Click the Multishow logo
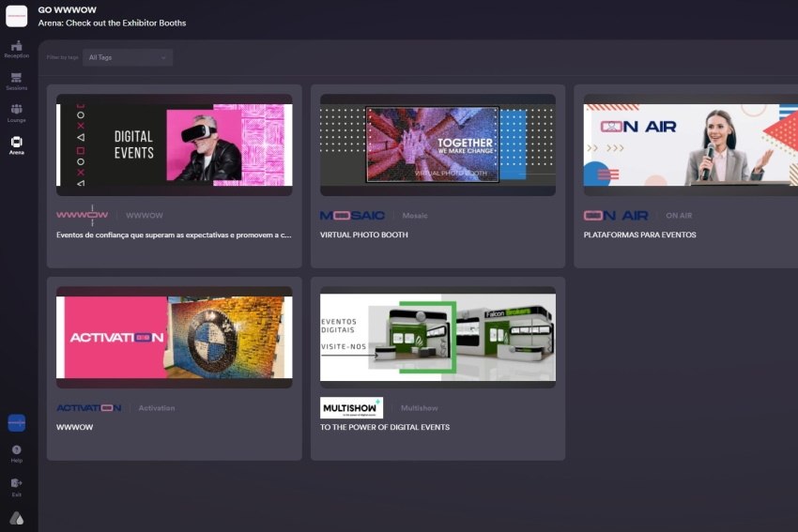This screenshot has height=532, width=798. (x=352, y=408)
